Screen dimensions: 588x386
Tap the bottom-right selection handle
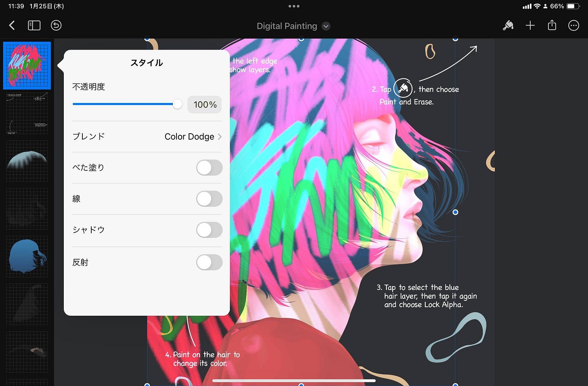pos(455,385)
